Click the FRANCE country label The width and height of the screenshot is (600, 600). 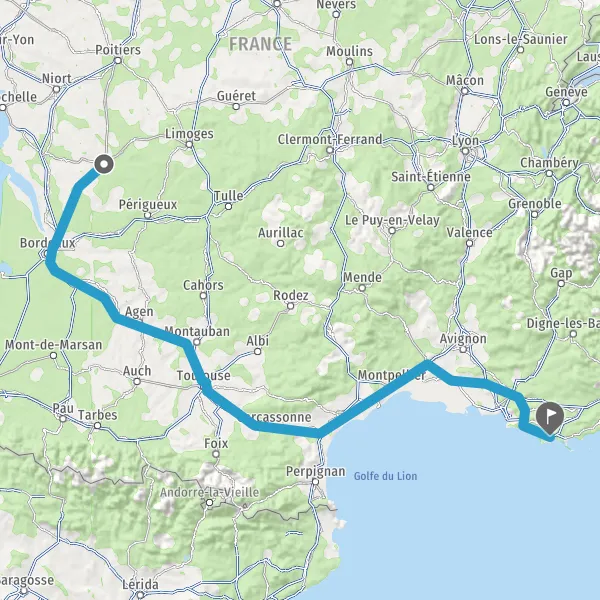[x=261, y=44]
